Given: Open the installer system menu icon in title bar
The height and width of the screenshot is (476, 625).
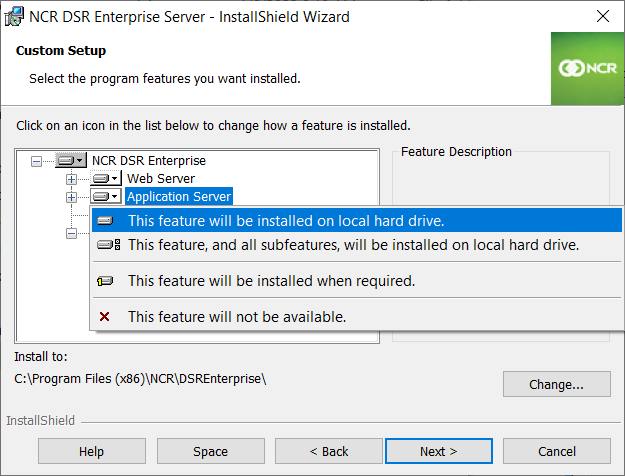Looking at the screenshot, I should [x=15, y=16].
